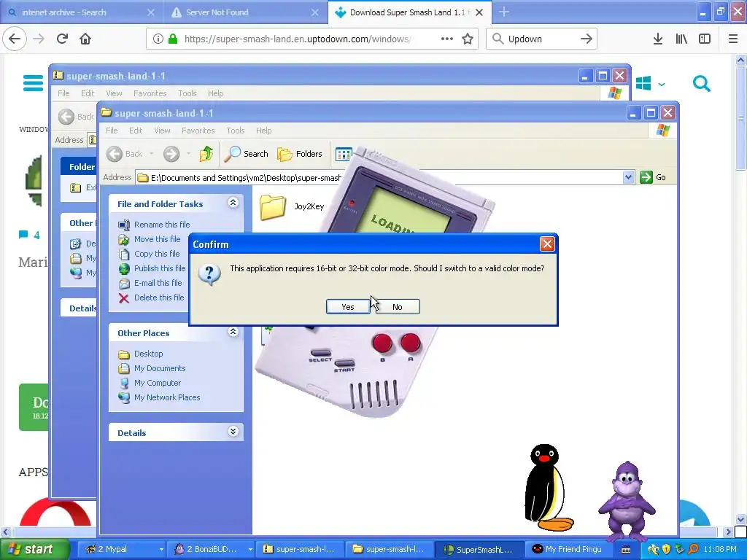Toggle Folders pane in Explorer toolbar
This screenshot has height=560, width=747.
300,153
